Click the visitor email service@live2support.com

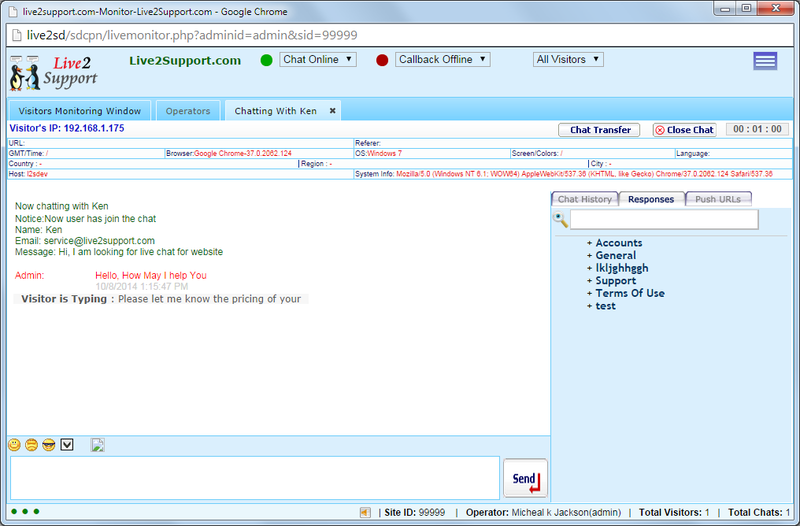pos(99,241)
